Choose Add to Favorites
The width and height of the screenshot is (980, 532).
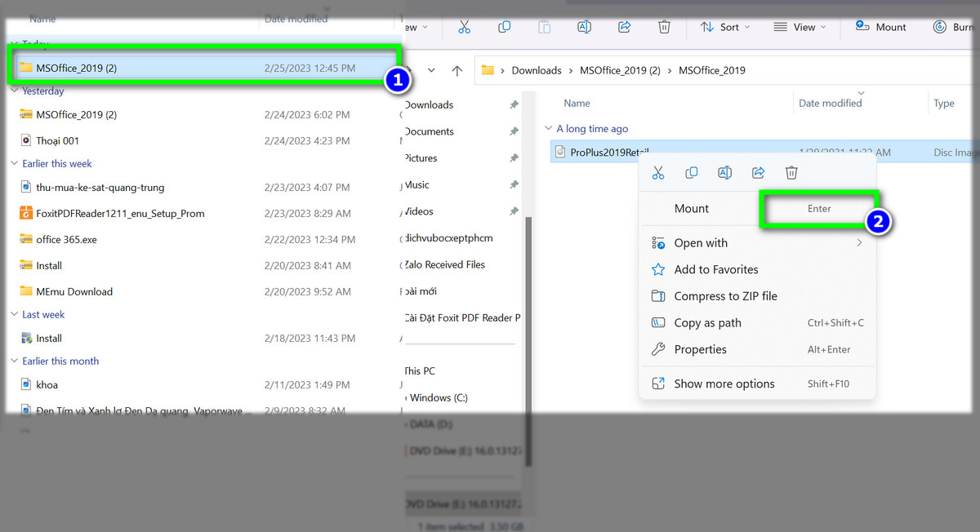click(x=757, y=269)
